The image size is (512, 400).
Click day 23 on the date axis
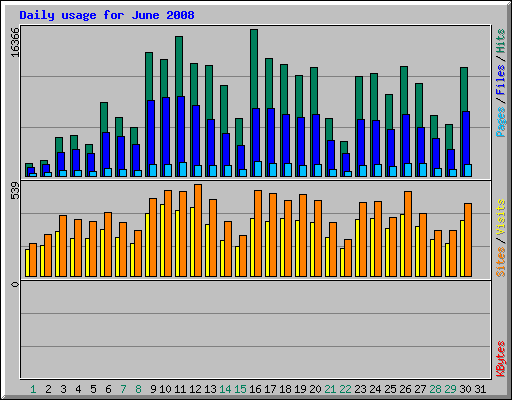(360, 389)
